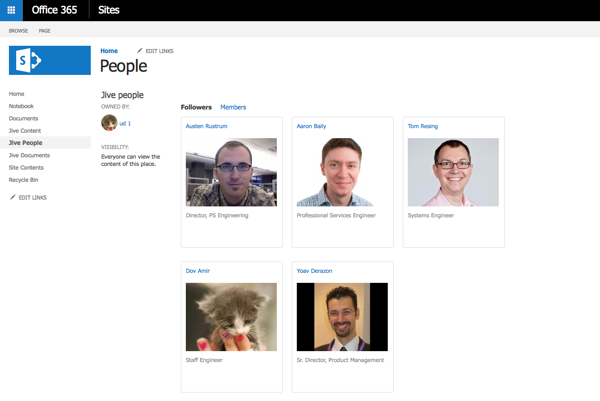Screen dimensions: 600x401
Task: Open Tom Resing's profile name link
Action: pyautogui.click(x=422, y=126)
